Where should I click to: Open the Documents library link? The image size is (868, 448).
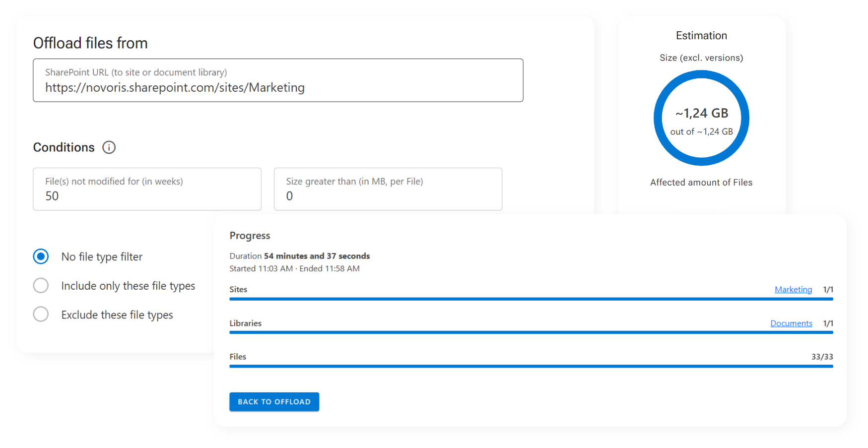(791, 323)
